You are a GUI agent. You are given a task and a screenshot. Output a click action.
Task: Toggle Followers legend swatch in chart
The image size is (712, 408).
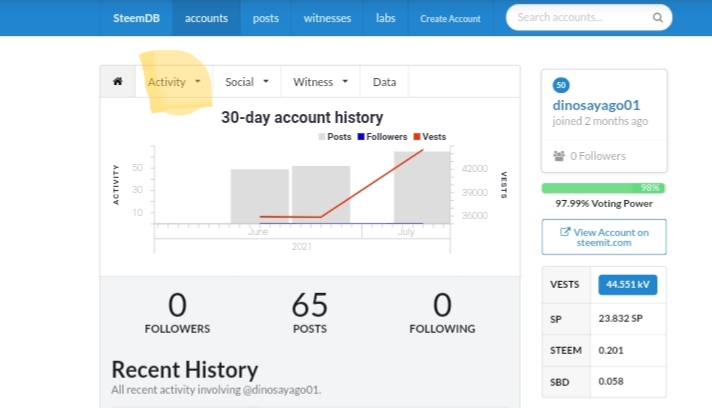[x=361, y=137]
